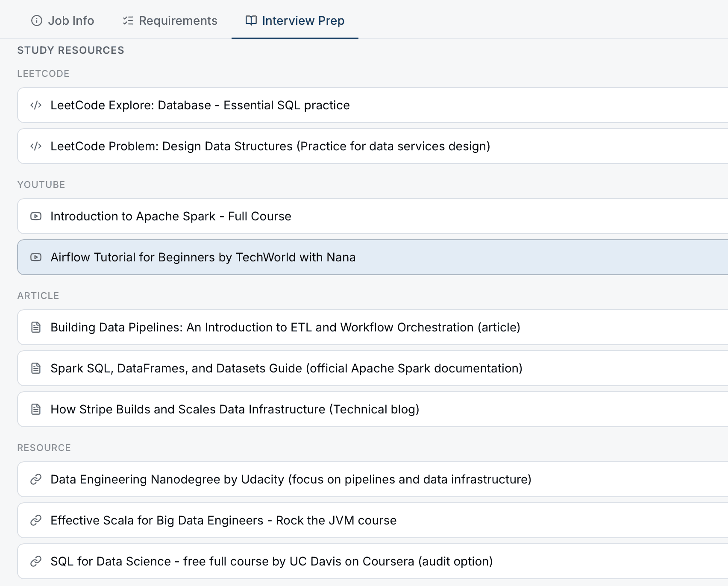The width and height of the screenshot is (728, 586).
Task: Open Airflow Tutorial for Beginners video
Action: (x=203, y=257)
